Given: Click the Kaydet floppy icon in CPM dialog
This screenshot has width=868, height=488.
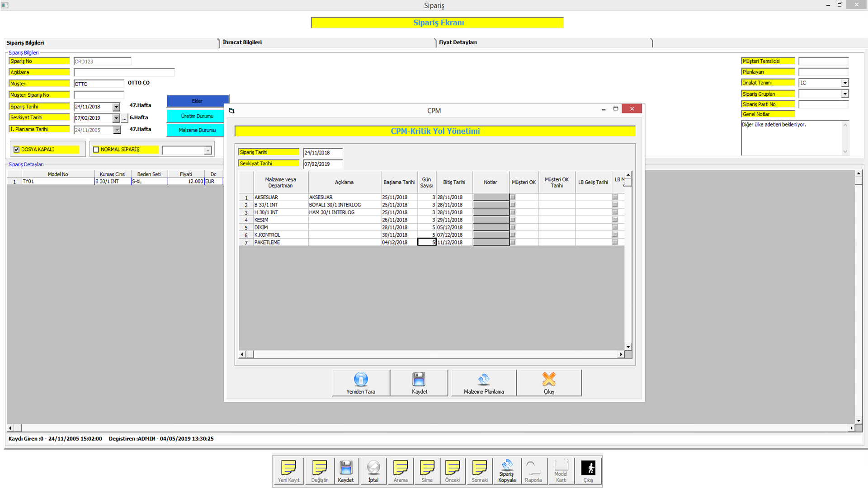Looking at the screenshot, I should coord(419,379).
